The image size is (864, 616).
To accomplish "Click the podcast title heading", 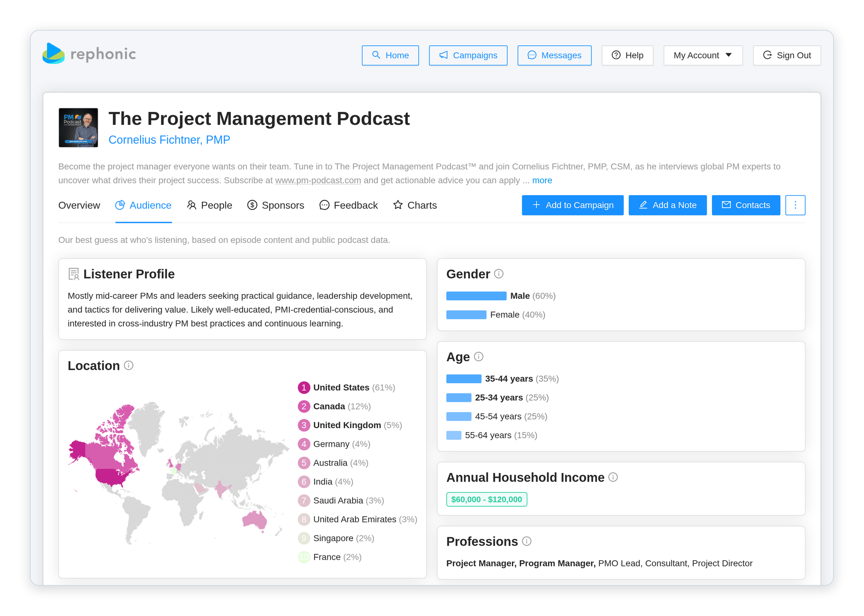I will point(259,118).
